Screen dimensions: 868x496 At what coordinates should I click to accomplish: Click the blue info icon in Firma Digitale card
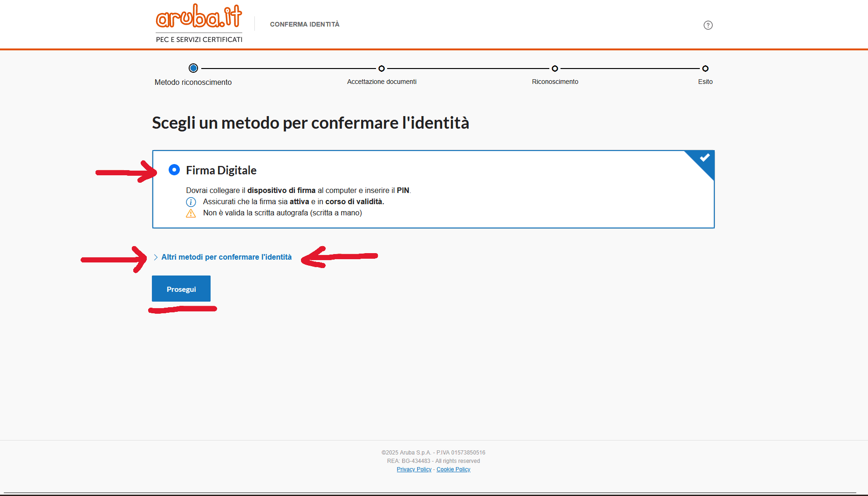coord(191,202)
